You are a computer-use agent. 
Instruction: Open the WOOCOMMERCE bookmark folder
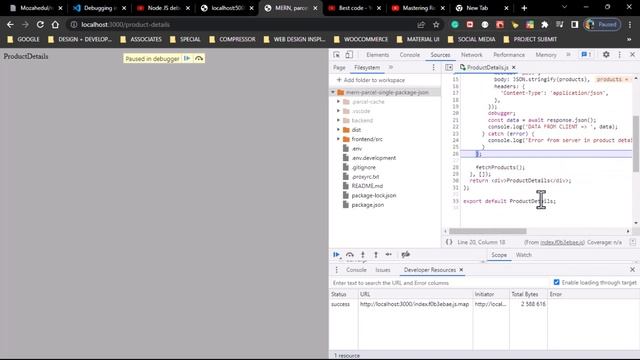(361, 39)
